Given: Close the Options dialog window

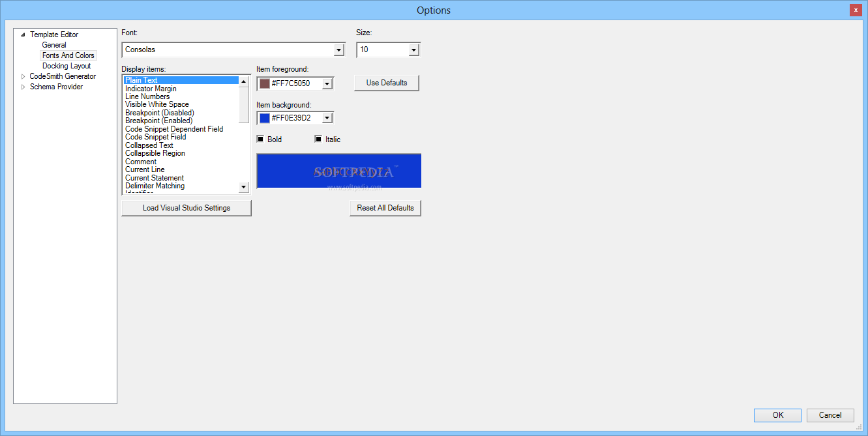Looking at the screenshot, I should pyautogui.click(x=856, y=10).
